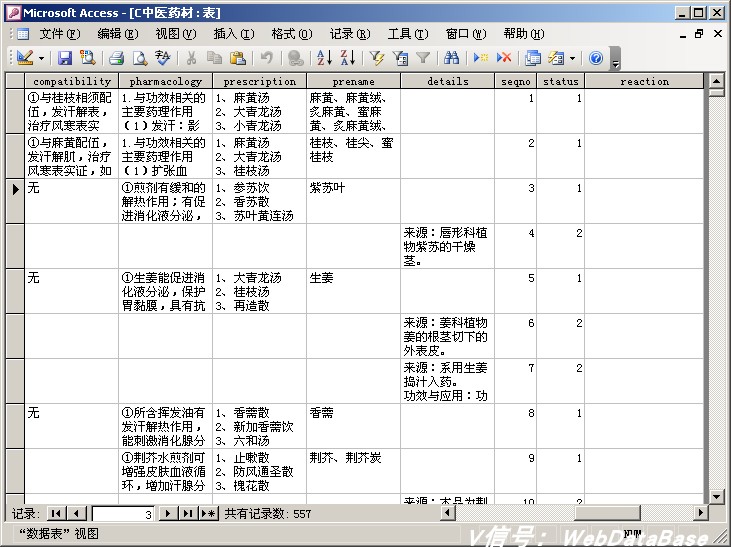Save the table with the floppy disk icon

[65, 58]
